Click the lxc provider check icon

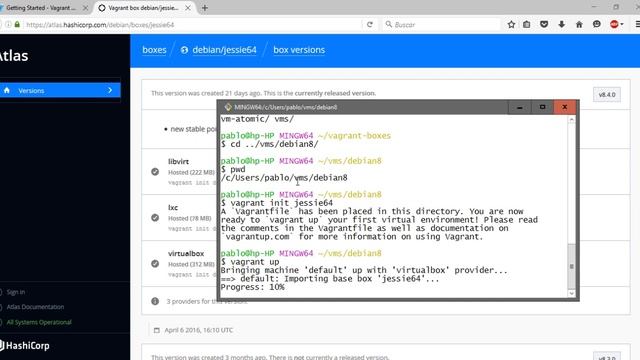pyautogui.click(x=155, y=218)
